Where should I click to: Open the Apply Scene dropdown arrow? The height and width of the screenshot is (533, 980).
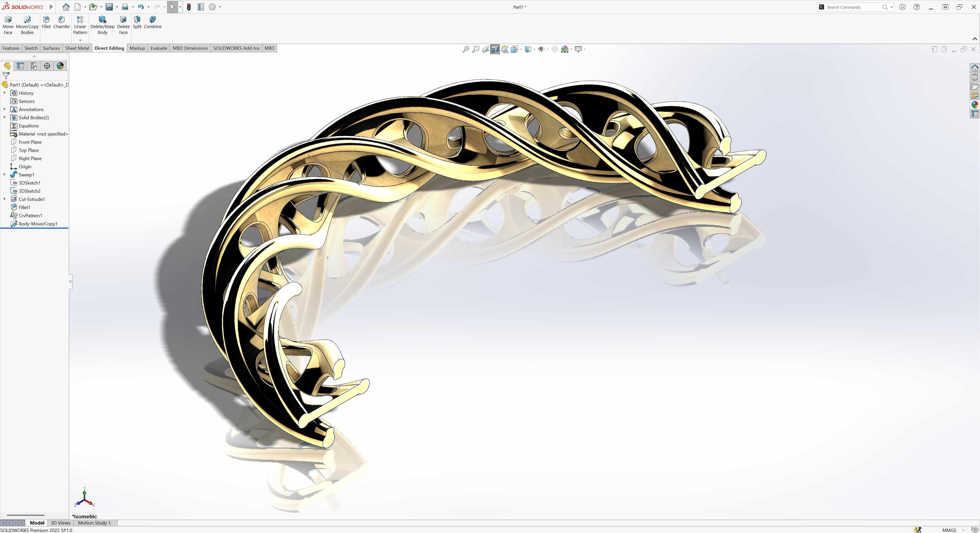tap(571, 49)
